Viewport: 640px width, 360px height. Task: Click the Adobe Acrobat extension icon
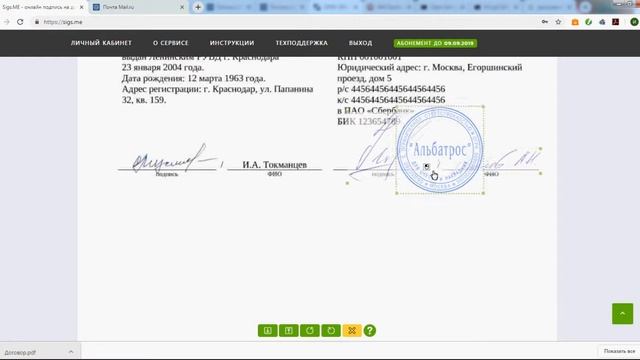point(616,22)
